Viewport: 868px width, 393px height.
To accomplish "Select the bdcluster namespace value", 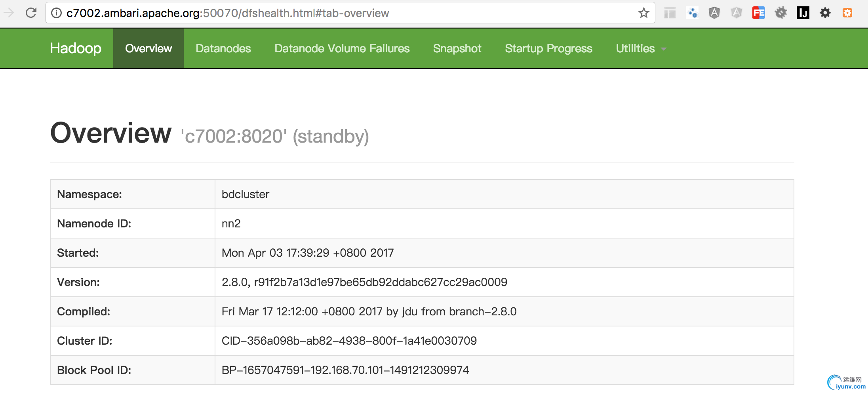I will (x=246, y=194).
